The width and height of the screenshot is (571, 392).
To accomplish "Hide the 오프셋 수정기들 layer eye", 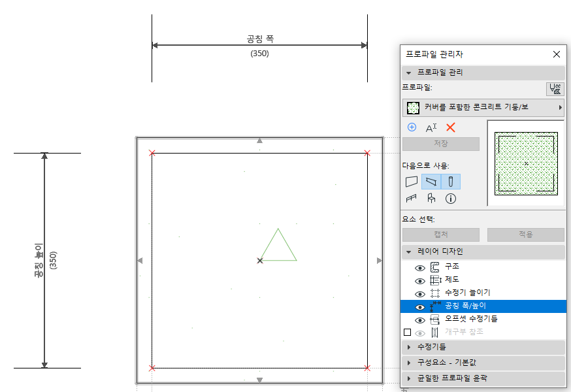I will pyautogui.click(x=420, y=321).
